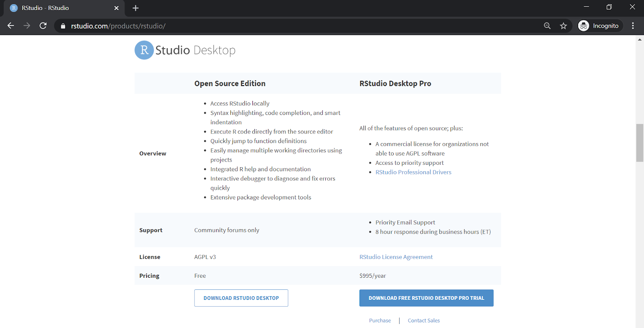Image resolution: width=644 pixels, height=328 pixels.
Task: Click the browser back arrow
Action: coord(11,26)
